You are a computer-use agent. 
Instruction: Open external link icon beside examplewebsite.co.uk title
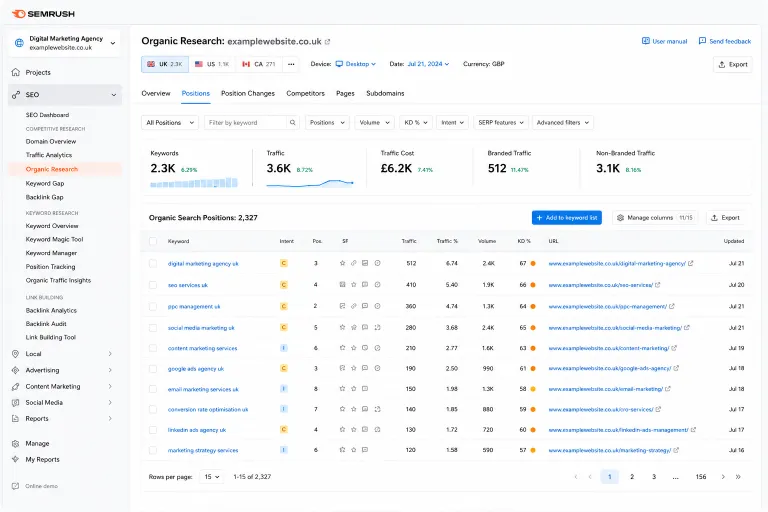pyautogui.click(x=328, y=42)
